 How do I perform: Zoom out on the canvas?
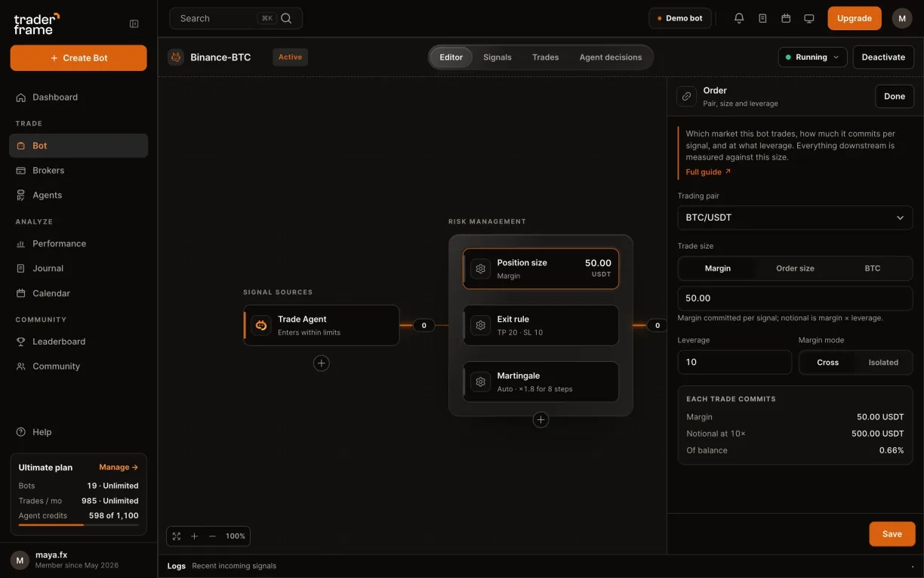(212, 536)
